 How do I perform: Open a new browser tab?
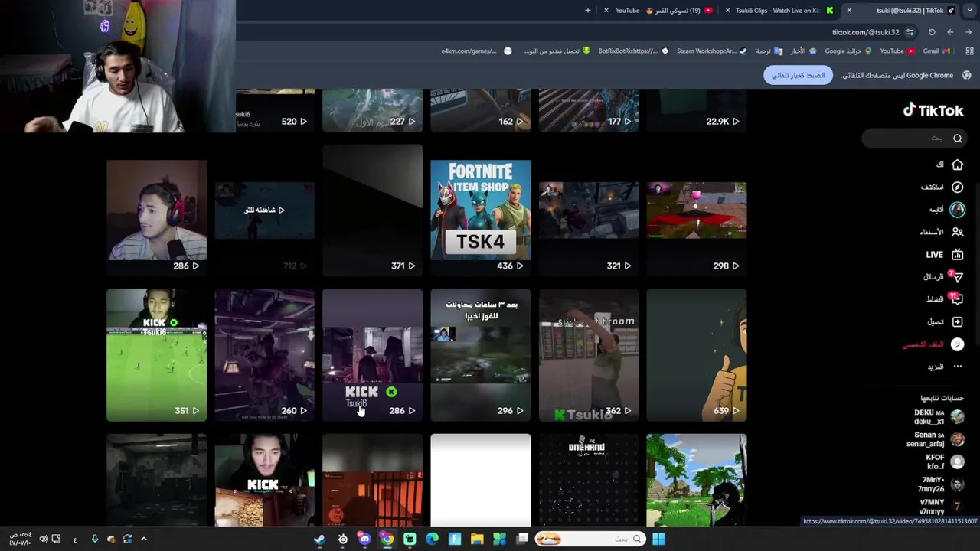pyautogui.click(x=588, y=11)
